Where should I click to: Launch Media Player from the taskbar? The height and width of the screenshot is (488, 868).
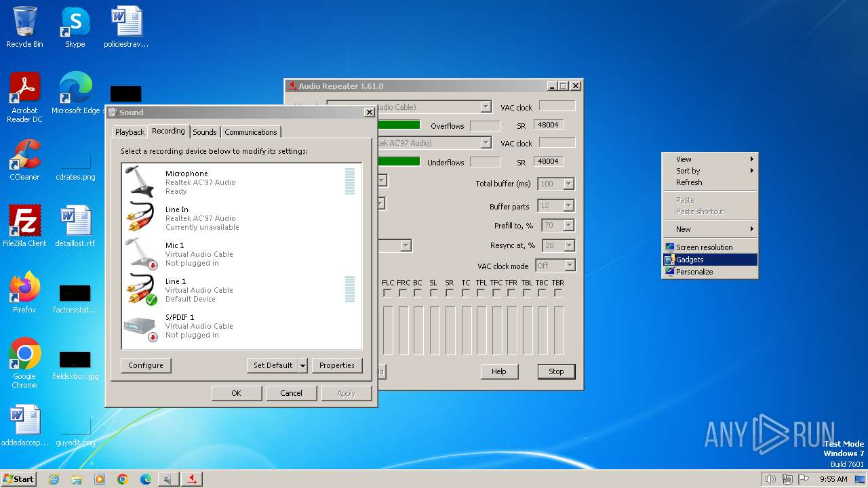pos(100,479)
